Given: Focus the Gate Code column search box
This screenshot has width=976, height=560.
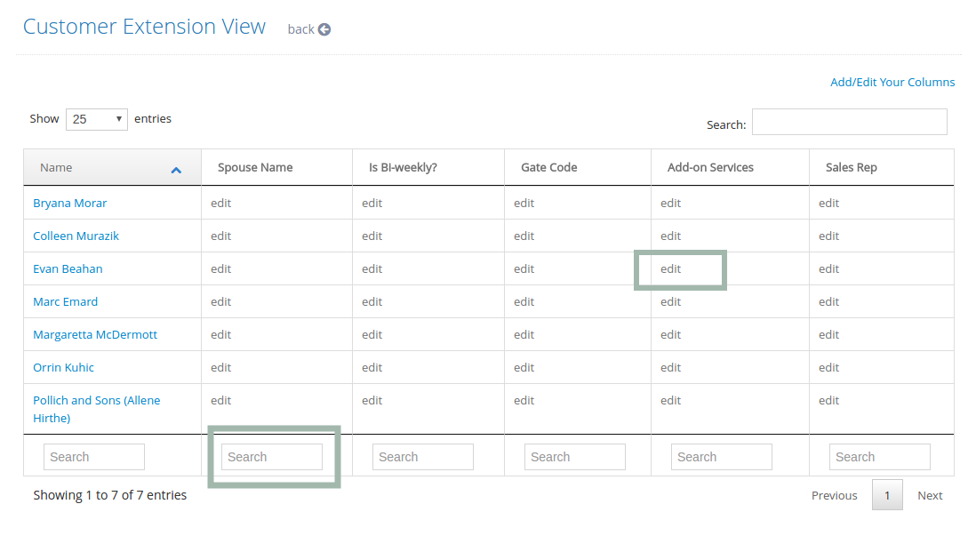Looking at the screenshot, I should click(x=575, y=457).
